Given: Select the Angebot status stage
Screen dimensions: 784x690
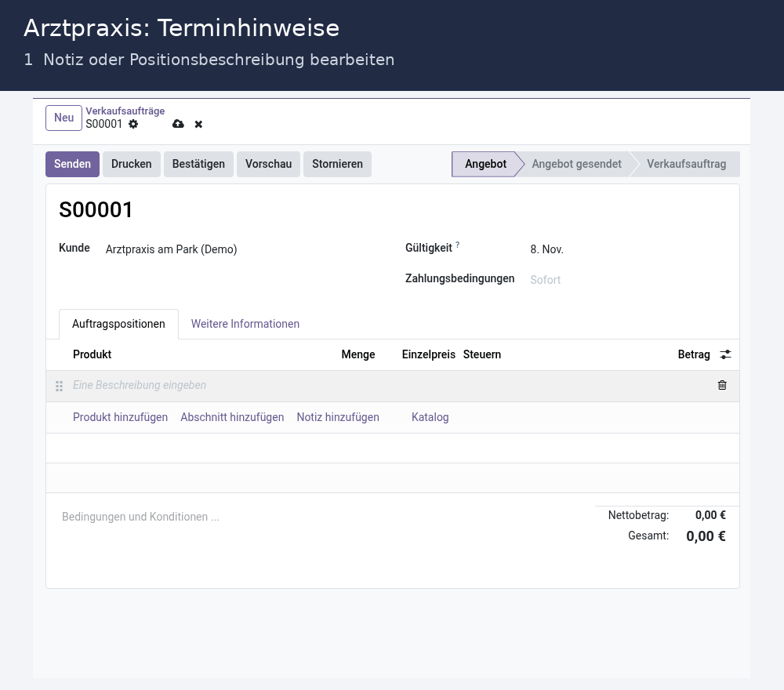Looking at the screenshot, I should [485, 164].
